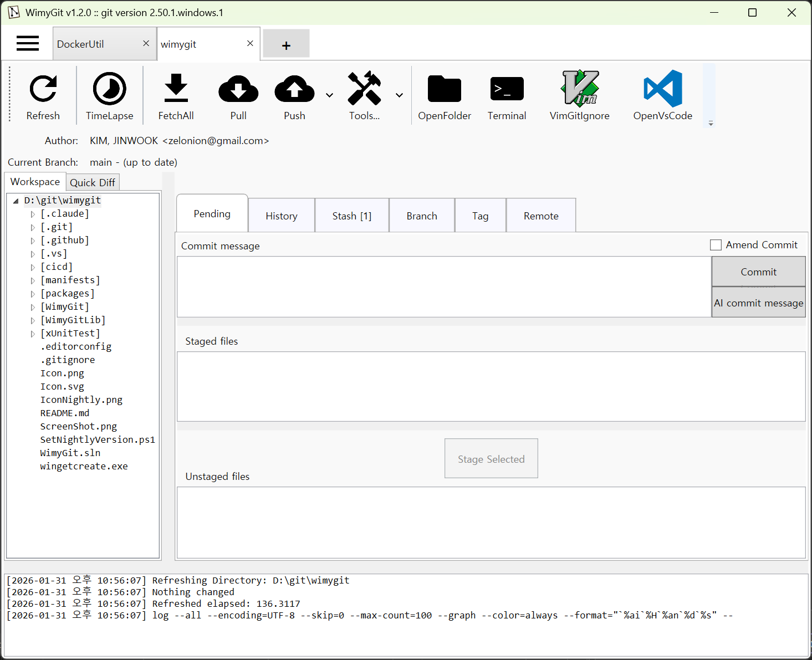The image size is (812, 660).
Task: Open the History tab
Action: pos(282,216)
